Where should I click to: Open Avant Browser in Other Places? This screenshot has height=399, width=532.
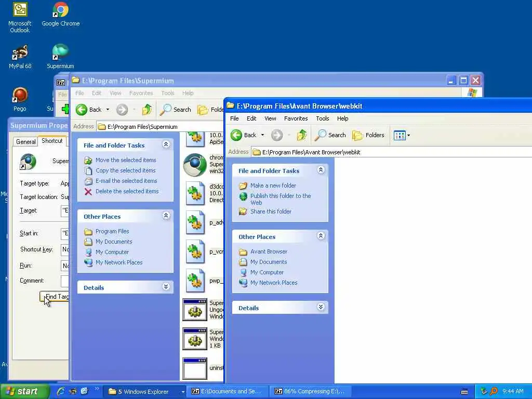269,251
